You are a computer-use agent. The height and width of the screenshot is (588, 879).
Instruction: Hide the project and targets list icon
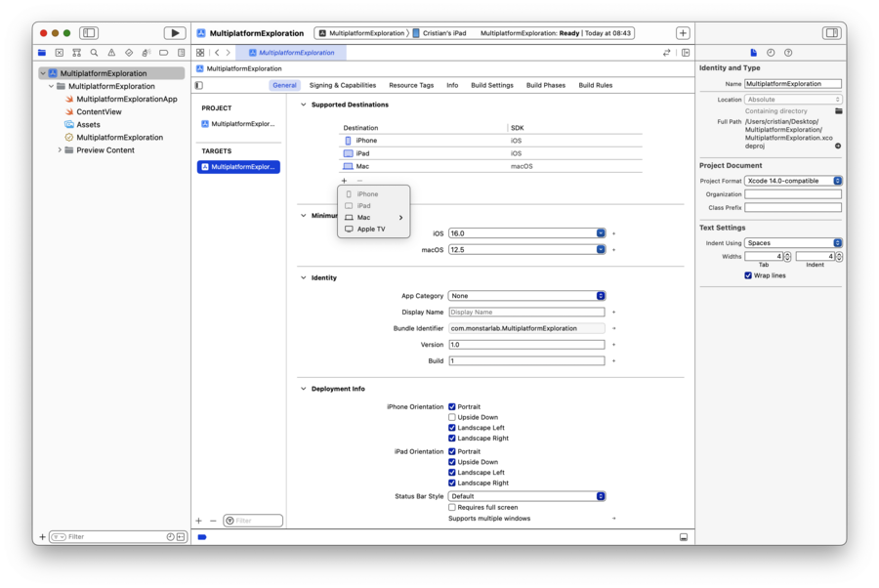(199, 85)
